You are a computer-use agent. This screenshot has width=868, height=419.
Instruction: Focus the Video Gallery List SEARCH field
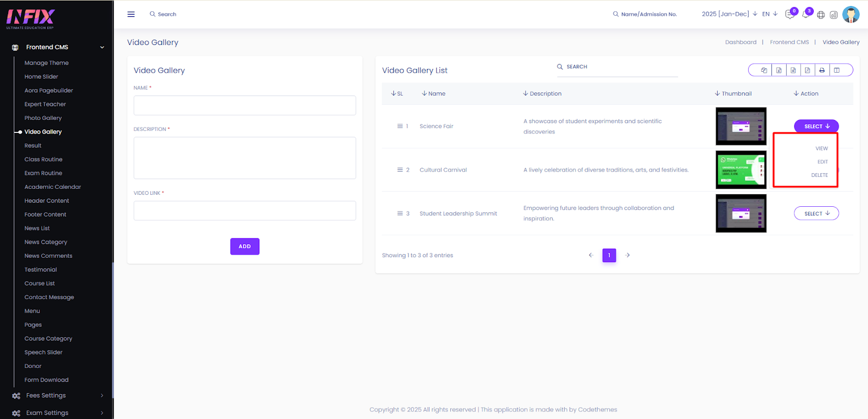pyautogui.click(x=617, y=67)
